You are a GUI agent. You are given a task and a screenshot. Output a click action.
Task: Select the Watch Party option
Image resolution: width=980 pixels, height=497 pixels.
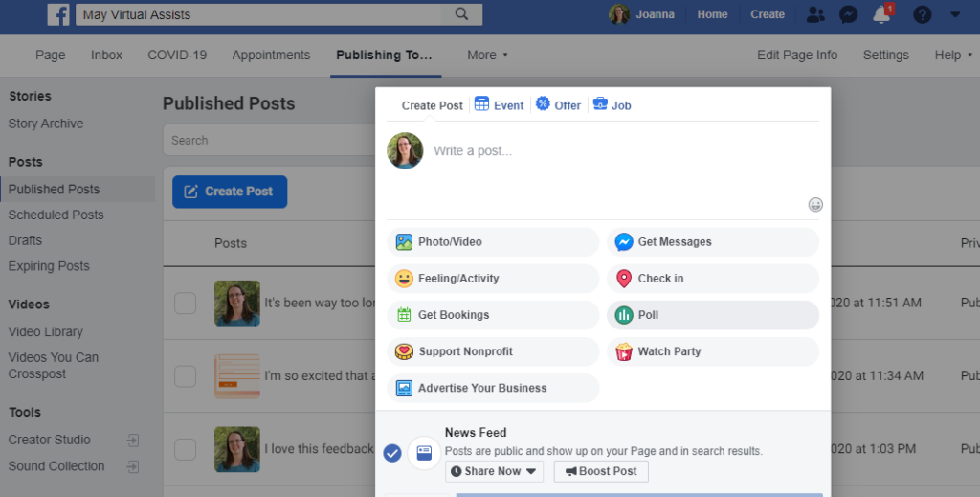click(712, 351)
